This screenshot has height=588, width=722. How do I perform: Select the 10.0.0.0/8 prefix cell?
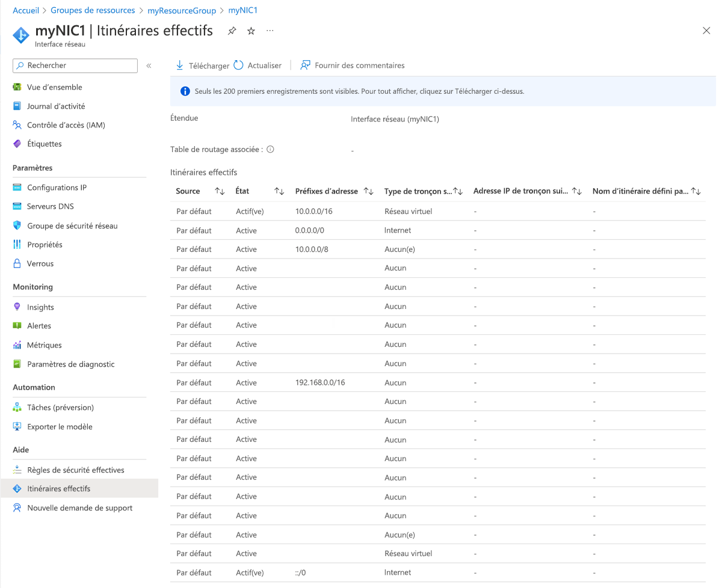(312, 250)
